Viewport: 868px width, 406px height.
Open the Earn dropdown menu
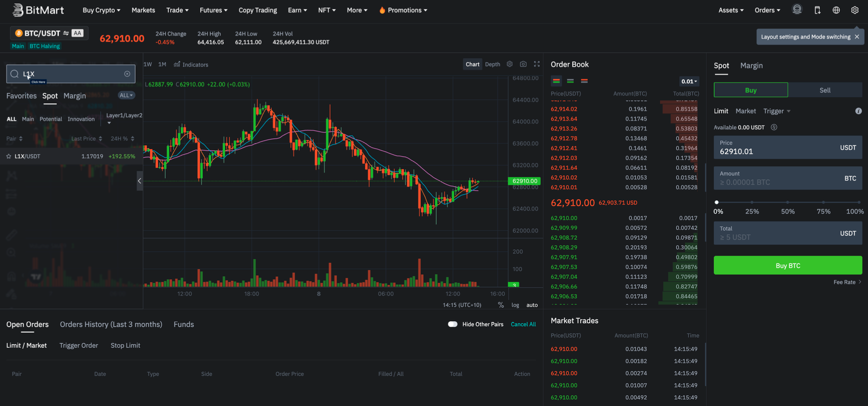(297, 10)
